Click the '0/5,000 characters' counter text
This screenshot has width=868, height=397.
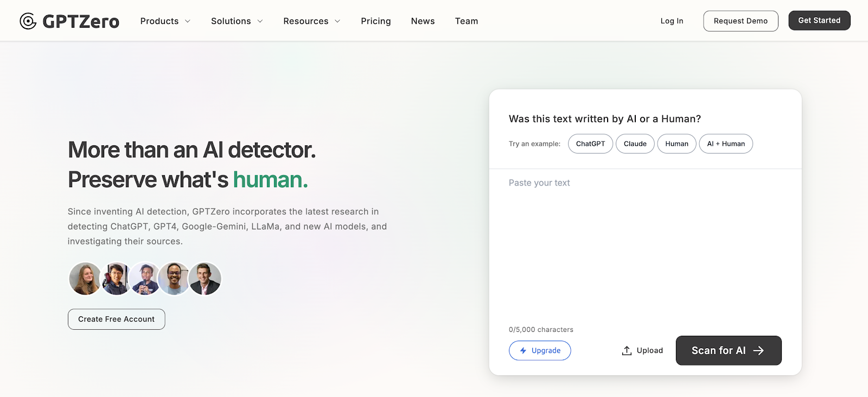coord(541,329)
